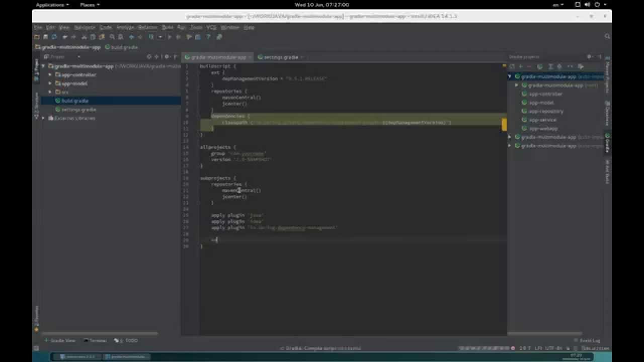Open the run configuration dropdown

pos(160,37)
